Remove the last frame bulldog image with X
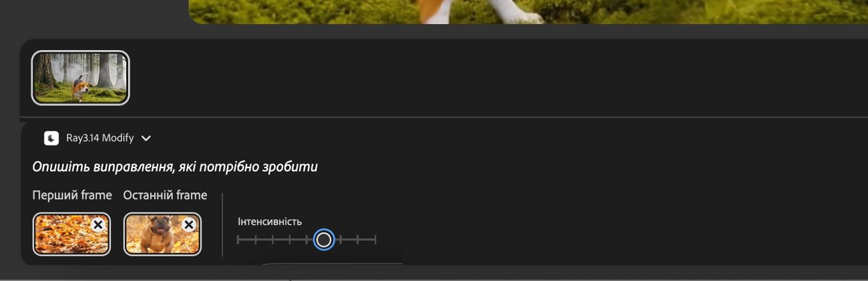868x281 pixels. click(x=189, y=225)
